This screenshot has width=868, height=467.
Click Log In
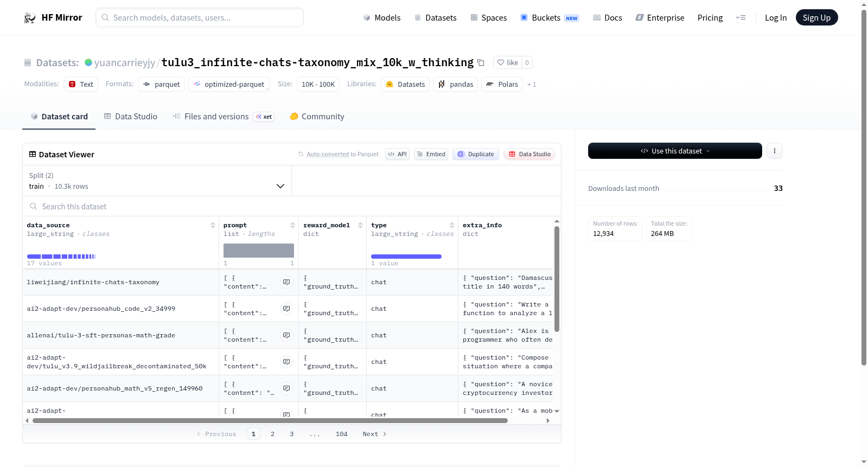[x=776, y=17]
